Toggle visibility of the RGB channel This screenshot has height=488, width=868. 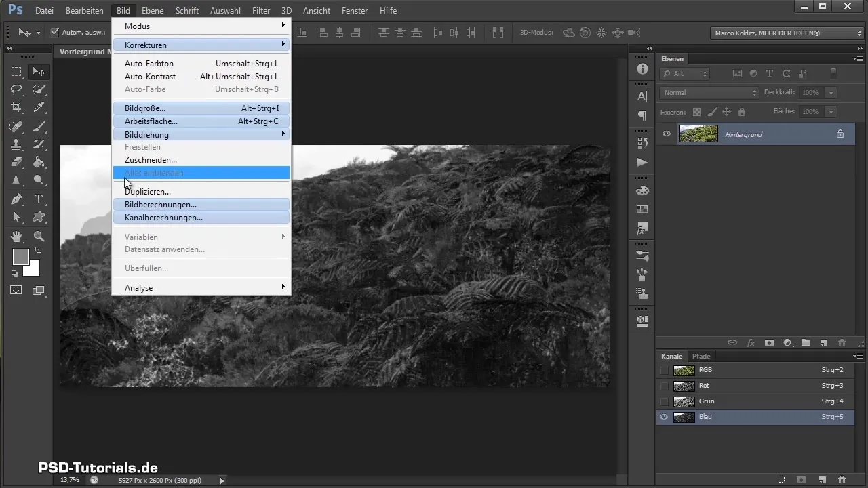coord(665,370)
